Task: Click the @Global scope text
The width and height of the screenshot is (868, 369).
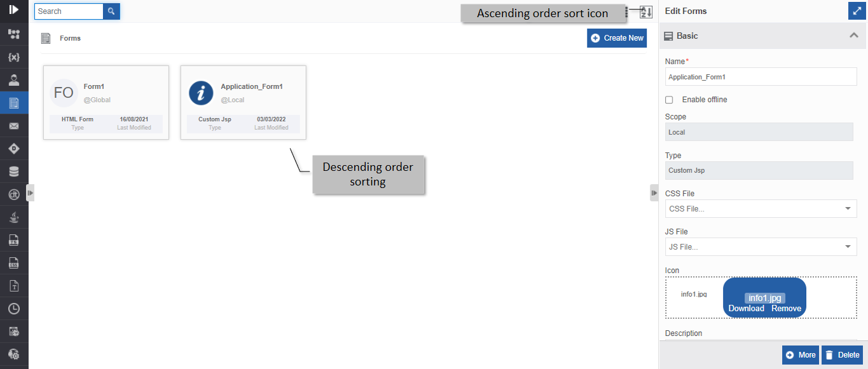Action: pyautogui.click(x=97, y=100)
